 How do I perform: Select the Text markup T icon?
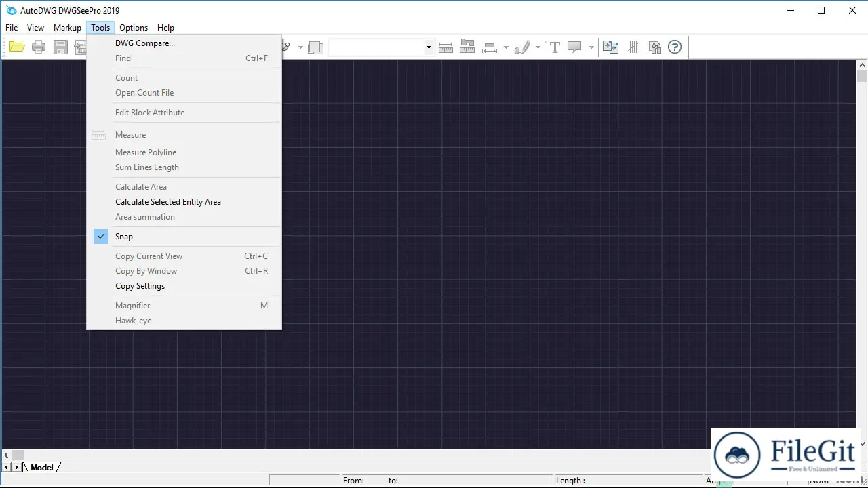pos(555,47)
